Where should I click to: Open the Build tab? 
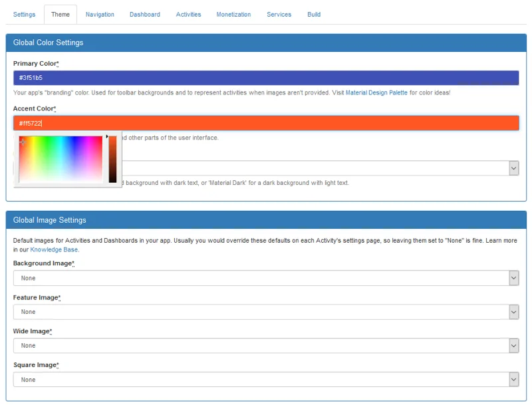(314, 15)
